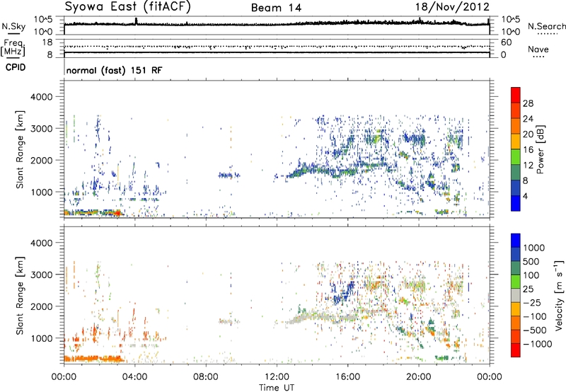Screen dimensions: 566x392
Task: Click the CPID label
Action: 16,67
